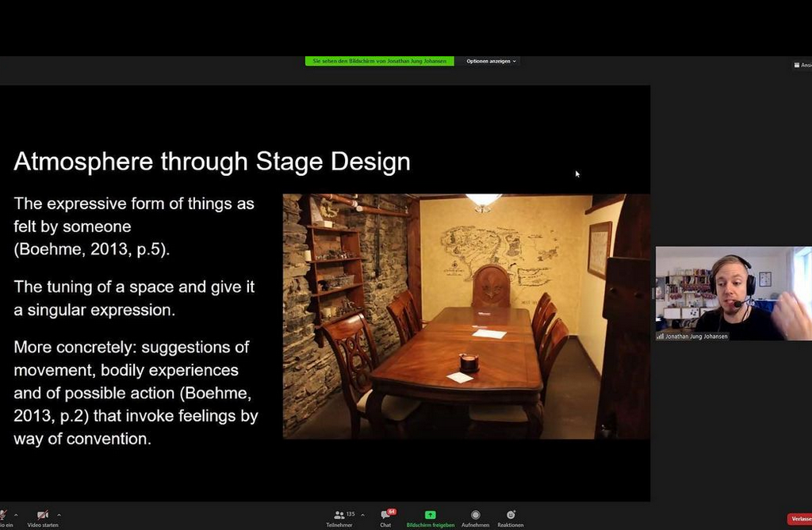The image size is (812, 530).
Task: Open the Chat panel
Action: tap(386, 518)
